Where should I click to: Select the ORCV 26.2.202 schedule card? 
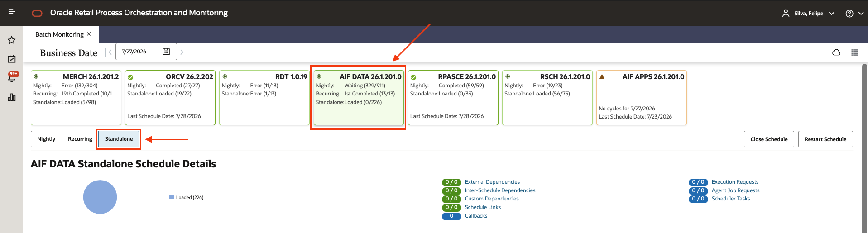170,98
